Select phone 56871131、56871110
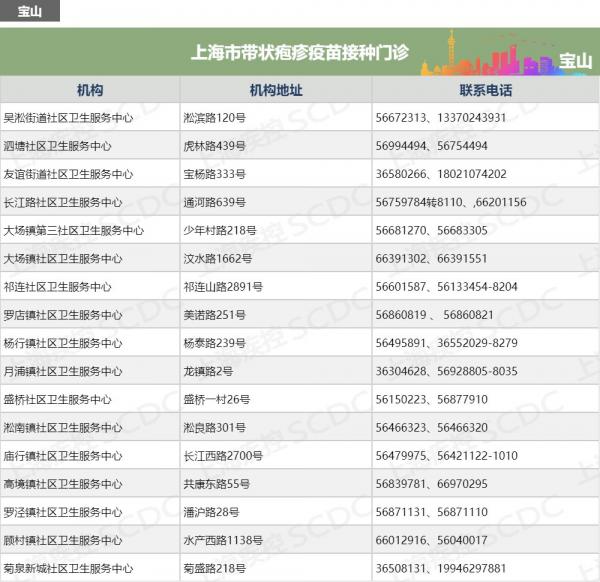 click(x=431, y=512)
